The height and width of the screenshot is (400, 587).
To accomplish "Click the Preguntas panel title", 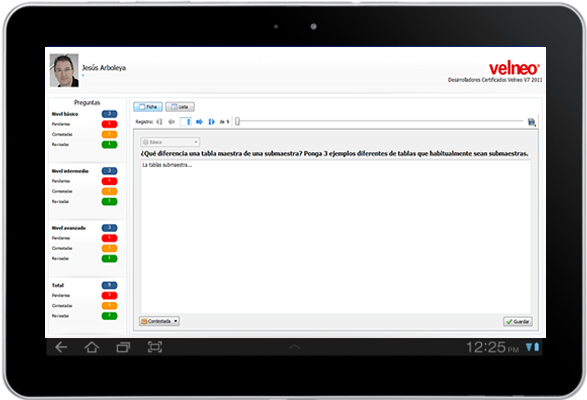I will click(x=87, y=102).
